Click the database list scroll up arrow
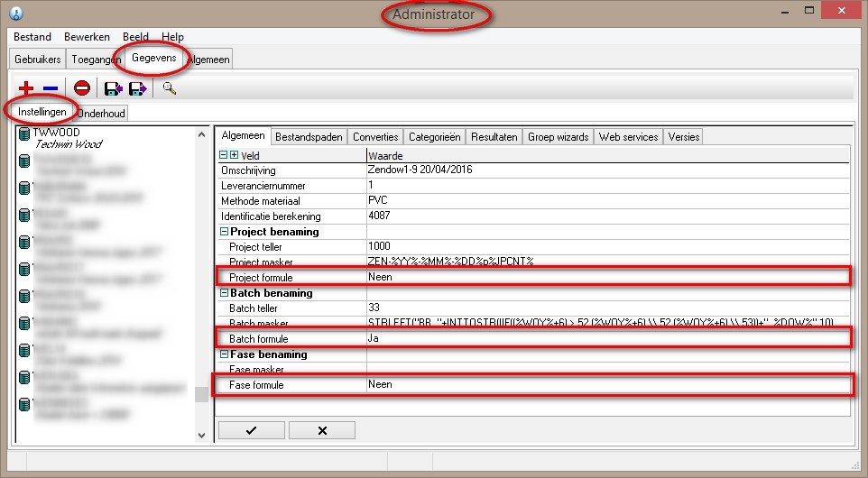The height and width of the screenshot is (478, 868). pos(201,134)
